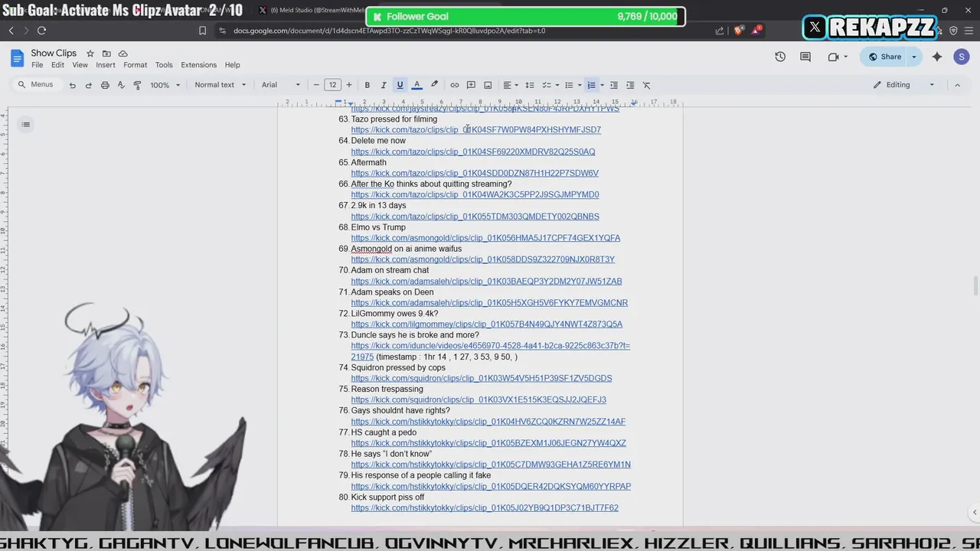
Task: Toggle the numbered list button
Action: pyautogui.click(x=591, y=85)
